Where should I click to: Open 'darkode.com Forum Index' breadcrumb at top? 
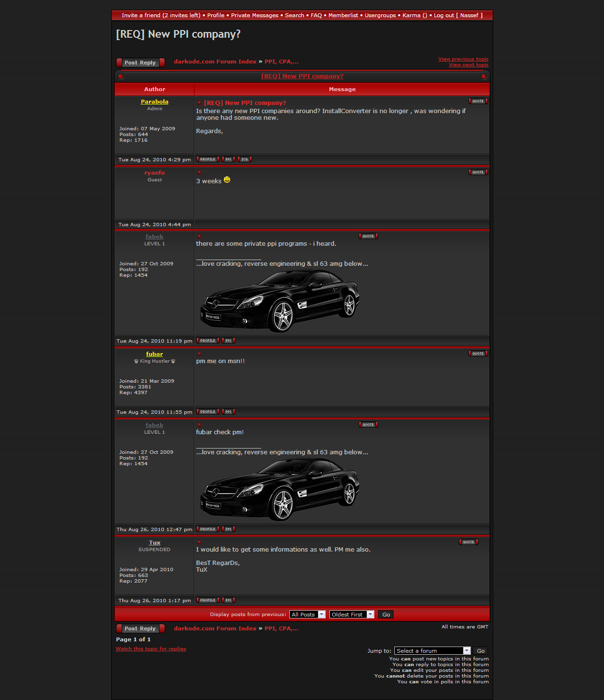pyautogui.click(x=215, y=62)
